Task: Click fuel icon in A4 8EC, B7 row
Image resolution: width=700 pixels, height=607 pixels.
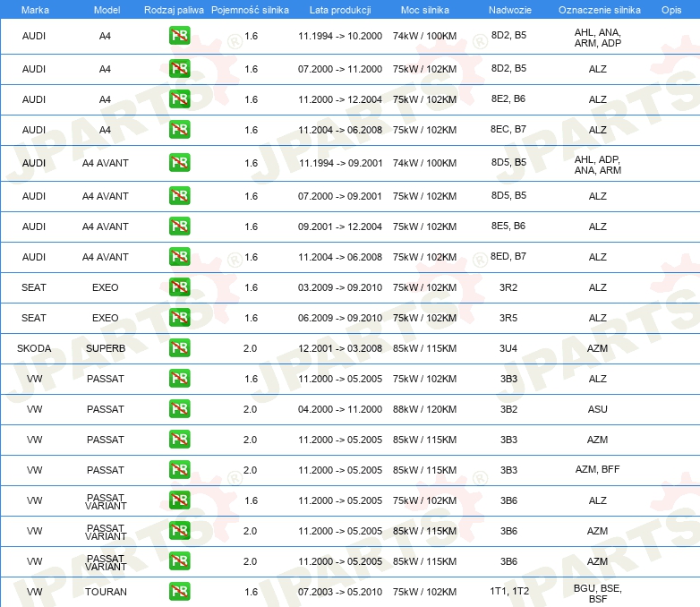Action: [179, 129]
